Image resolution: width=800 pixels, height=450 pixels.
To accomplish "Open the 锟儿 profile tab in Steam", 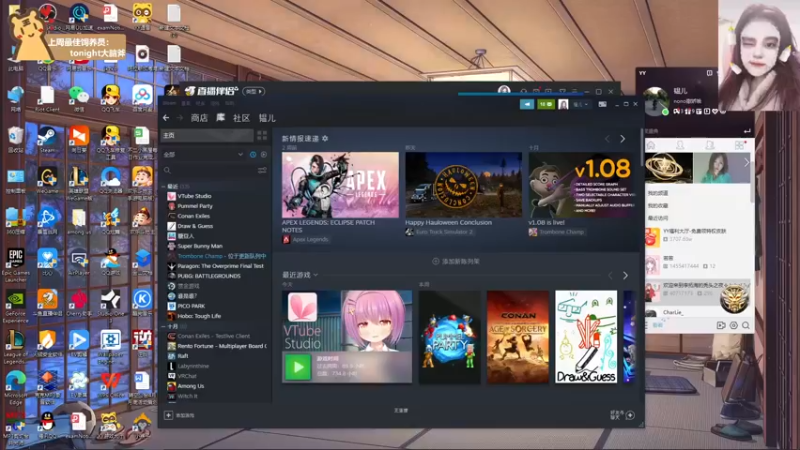I will pyautogui.click(x=267, y=118).
